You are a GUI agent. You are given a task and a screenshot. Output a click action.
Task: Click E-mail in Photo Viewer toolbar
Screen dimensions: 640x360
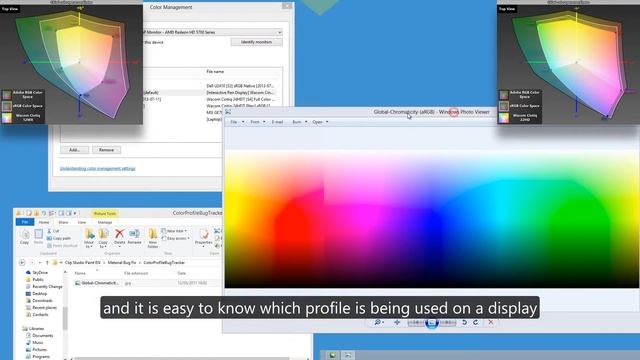tap(278, 122)
